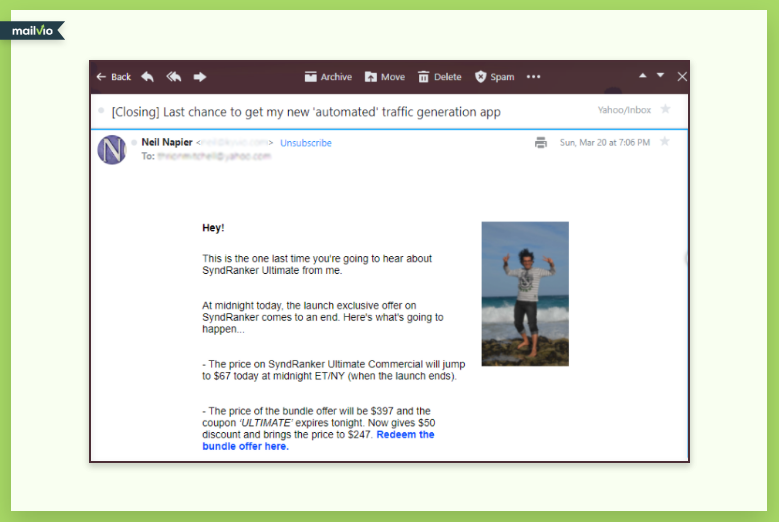779x522 pixels.
Task: Go to previous message with up arrow
Action: 642,75
